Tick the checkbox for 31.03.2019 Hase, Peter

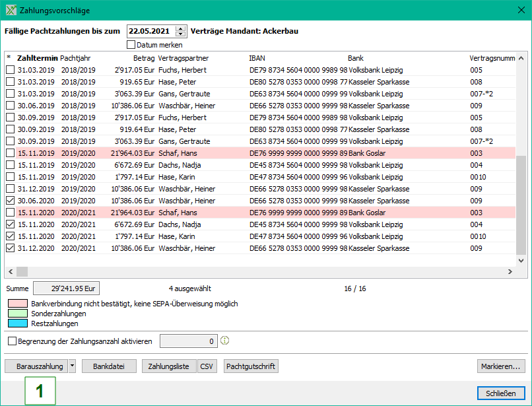tap(10, 82)
